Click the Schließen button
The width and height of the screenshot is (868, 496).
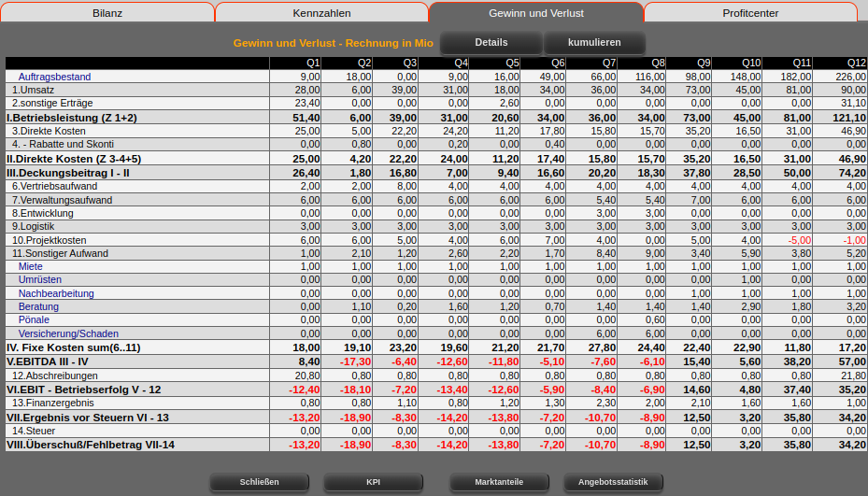click(x=259, y=482)
